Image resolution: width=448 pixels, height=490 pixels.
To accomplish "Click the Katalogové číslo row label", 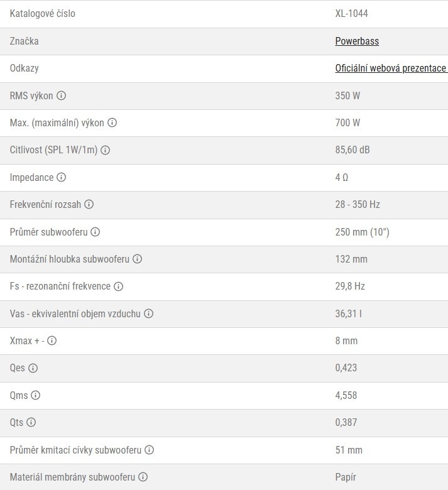I will (43, 13).
